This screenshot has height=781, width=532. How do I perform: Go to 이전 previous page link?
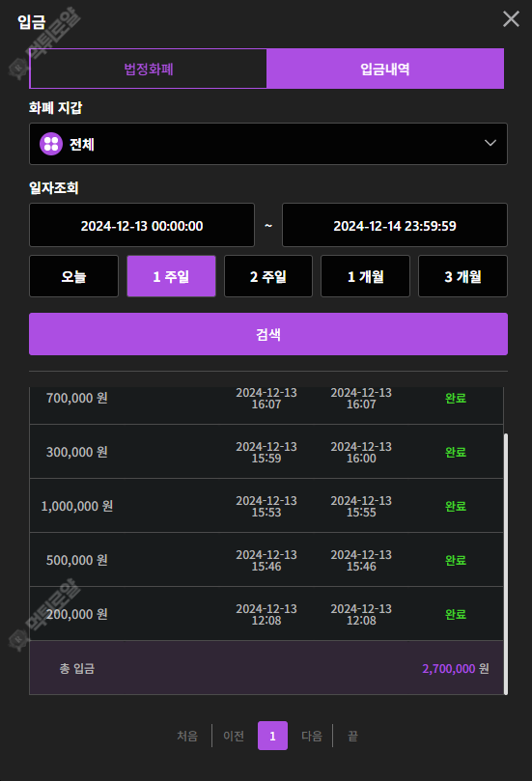(234, 736)
